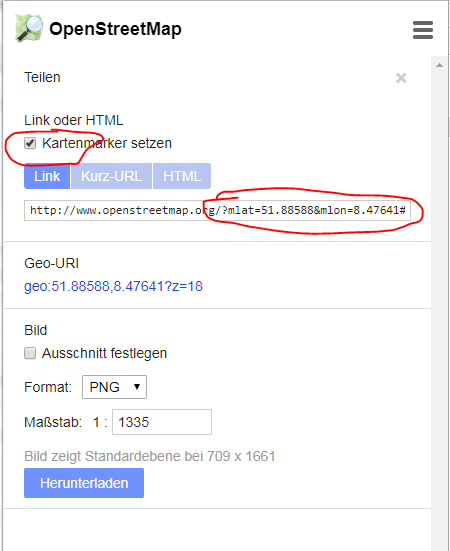Viewport: 450px width, 551px height.
Task: Select the Link tab
Action: point(47,176)
